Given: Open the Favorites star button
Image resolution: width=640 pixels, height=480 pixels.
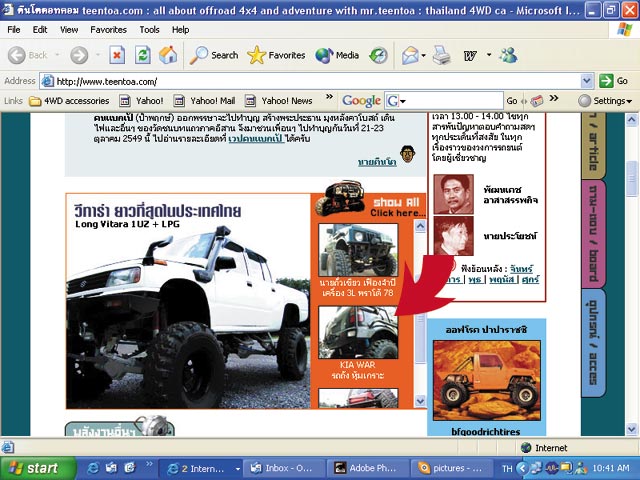Looking at the screenshot, I should pos(276,55).
